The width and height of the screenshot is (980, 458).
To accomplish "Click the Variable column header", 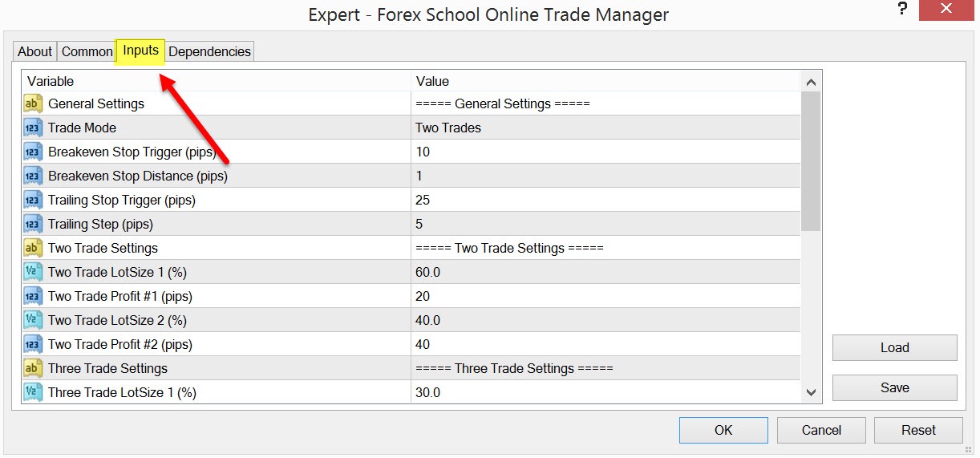I will pyautogui.click(x=217, y=81).
